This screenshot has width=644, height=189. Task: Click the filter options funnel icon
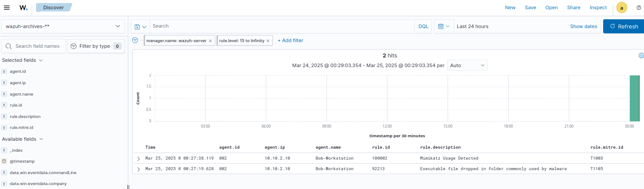click(135, 40)
